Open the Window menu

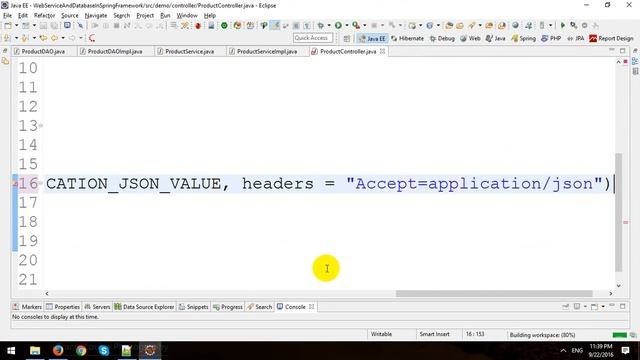tap(187, 16)
